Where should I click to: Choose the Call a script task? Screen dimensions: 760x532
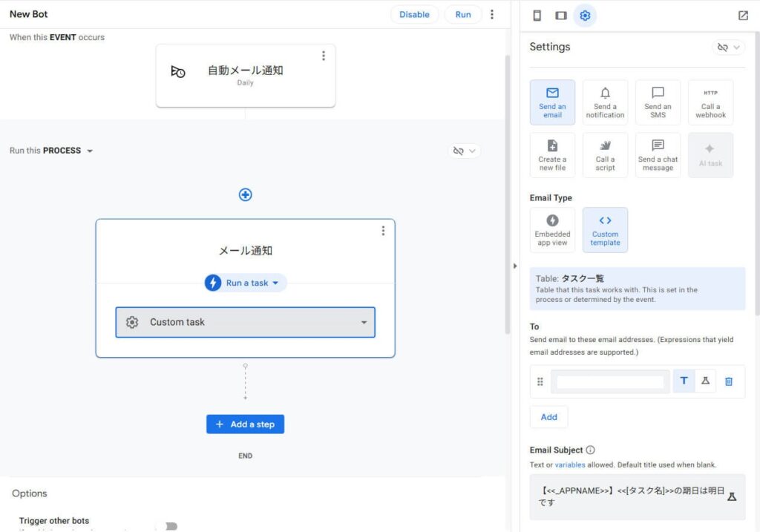605,155
